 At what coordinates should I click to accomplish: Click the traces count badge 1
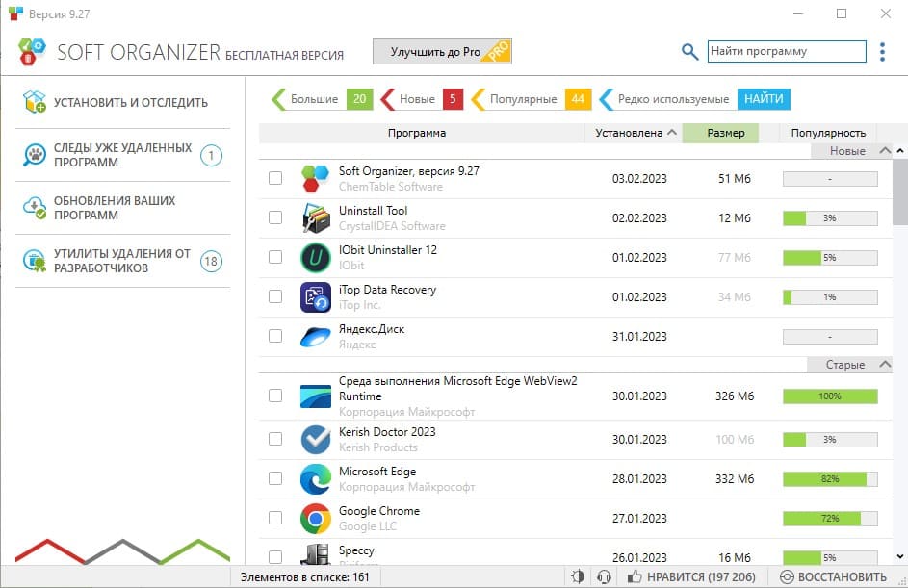tap(212, 155)
